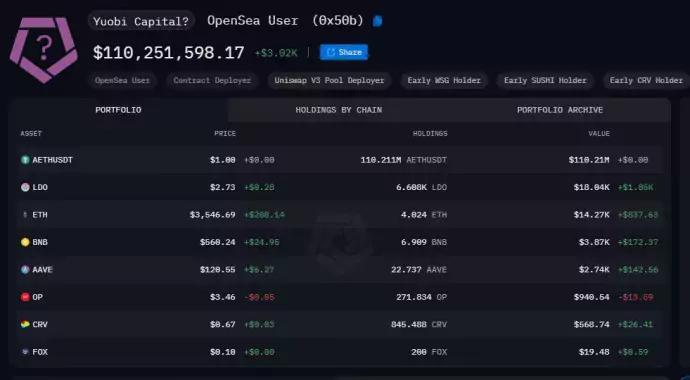Select CRV price $0.67

pyautogui.click(x=222, y=325)
